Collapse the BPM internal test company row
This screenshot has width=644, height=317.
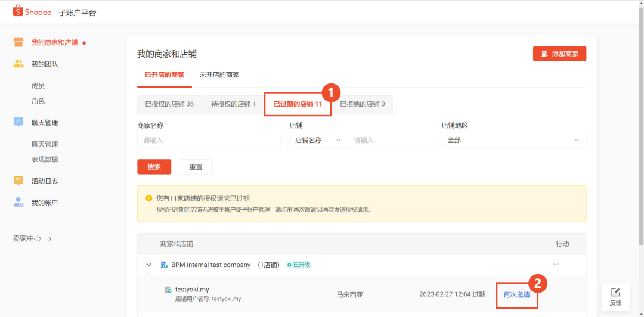(x=148, y=265)
